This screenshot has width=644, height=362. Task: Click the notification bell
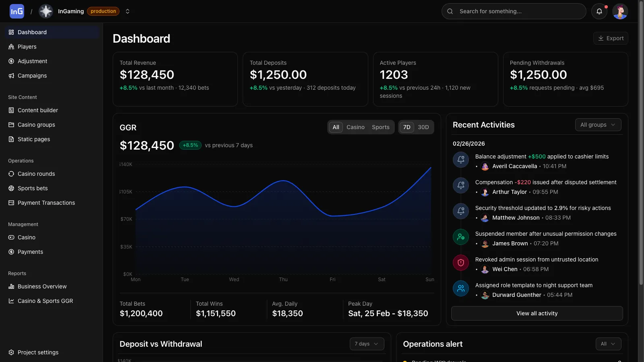(x=599, y=11)
